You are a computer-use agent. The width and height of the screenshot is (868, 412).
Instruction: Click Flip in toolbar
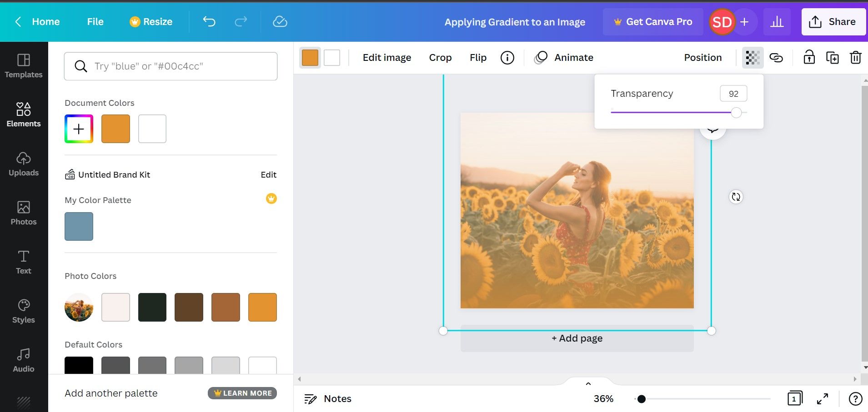tap(478, 58)
